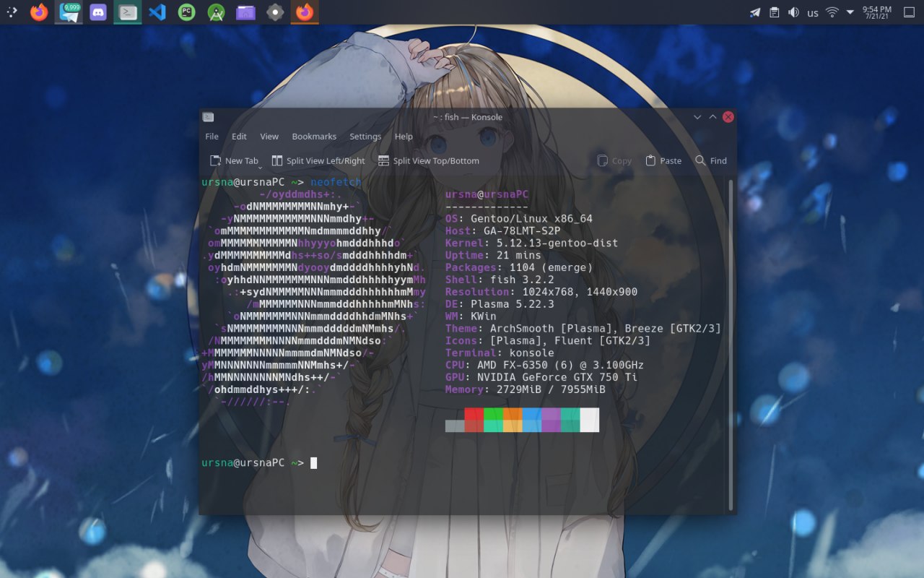Click the Telegram tray icon

pyautogui.click(x=755, y=12)
